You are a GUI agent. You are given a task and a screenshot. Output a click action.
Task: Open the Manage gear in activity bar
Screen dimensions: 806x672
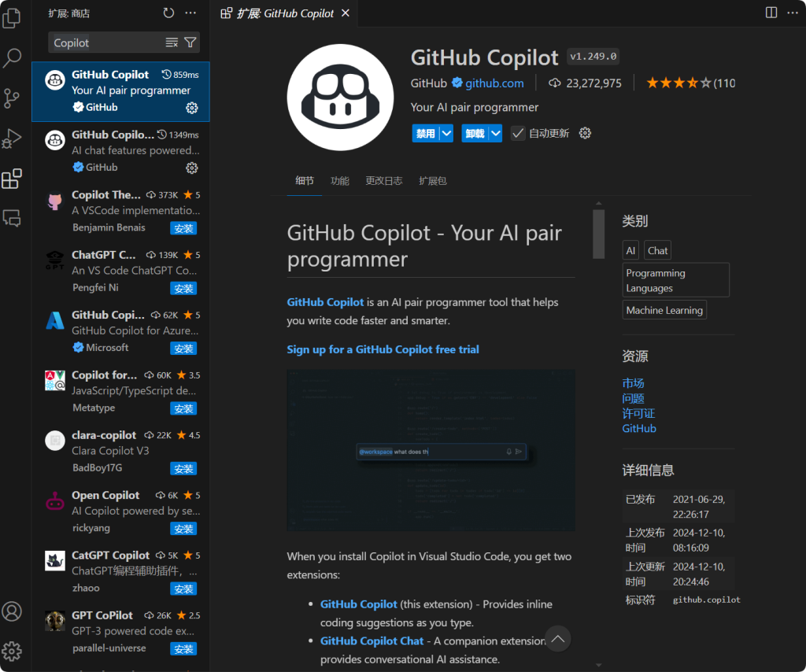(x=12, y=651)
